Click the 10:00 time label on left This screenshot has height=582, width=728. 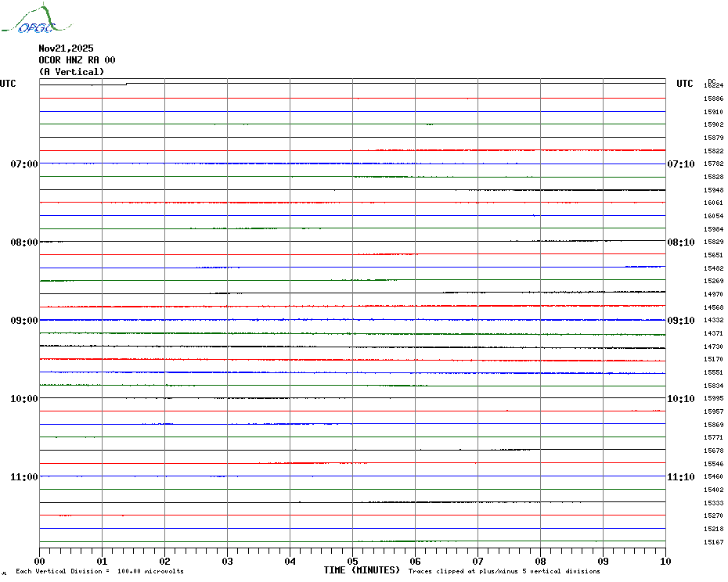point(23,399)
